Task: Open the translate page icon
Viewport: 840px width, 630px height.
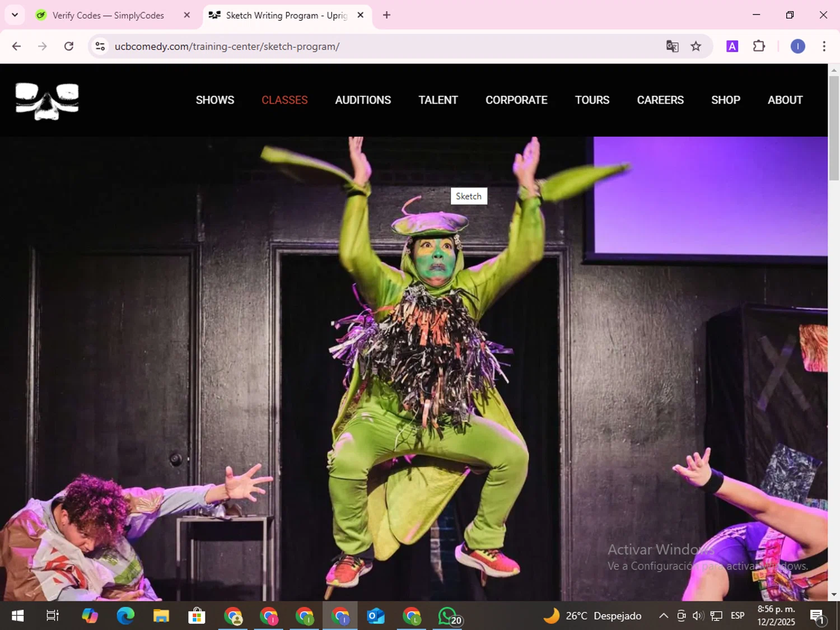Action: [x=672, y=46]
